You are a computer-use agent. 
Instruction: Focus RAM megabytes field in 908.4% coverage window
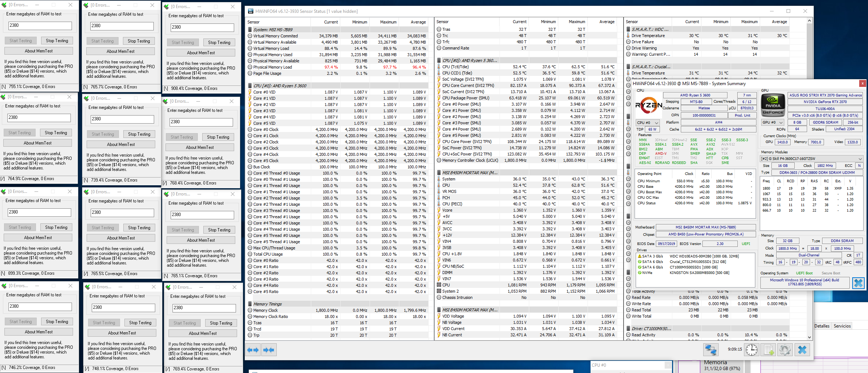(x=203, y=28)
